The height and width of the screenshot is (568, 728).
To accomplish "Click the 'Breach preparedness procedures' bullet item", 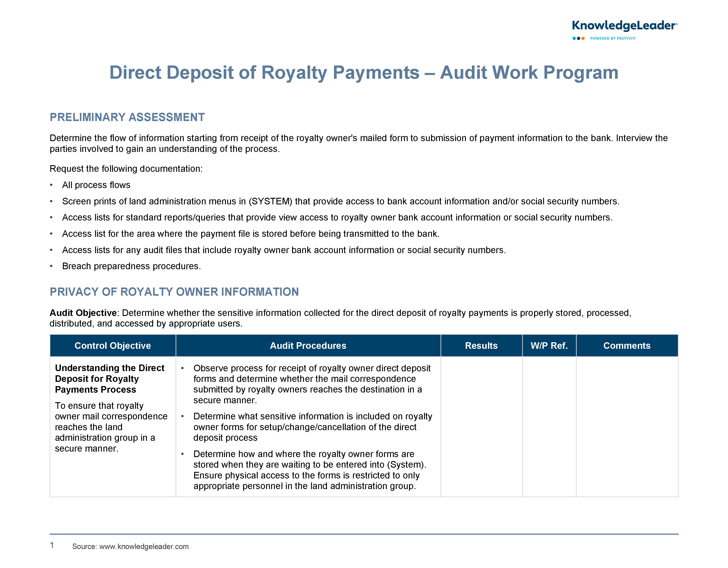I will click(x=131, y=266).
